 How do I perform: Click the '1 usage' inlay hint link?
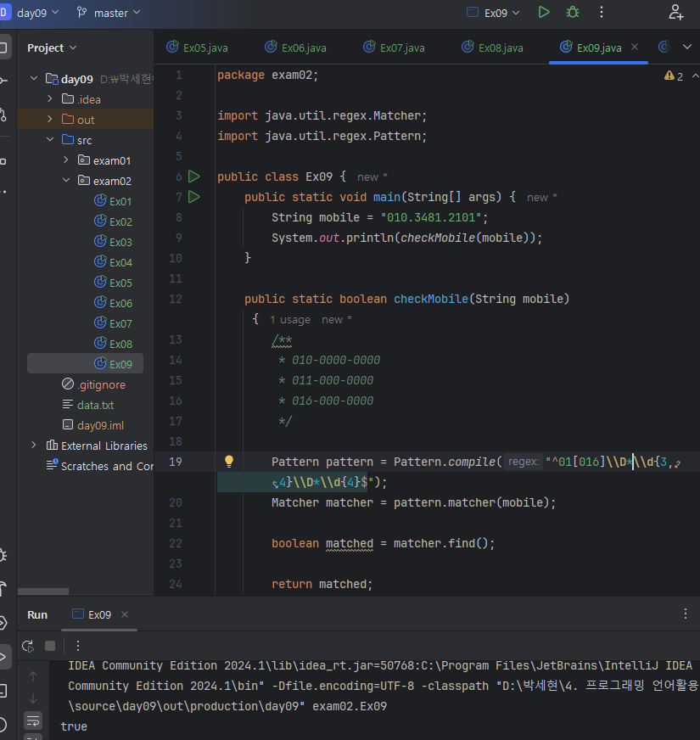click(x=290, y=319)
